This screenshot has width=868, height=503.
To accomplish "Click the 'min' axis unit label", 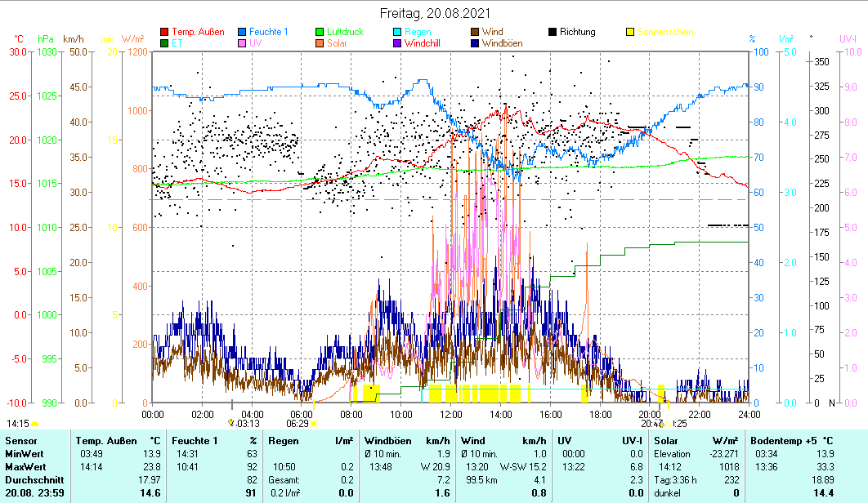I will (x=107, y=39).
